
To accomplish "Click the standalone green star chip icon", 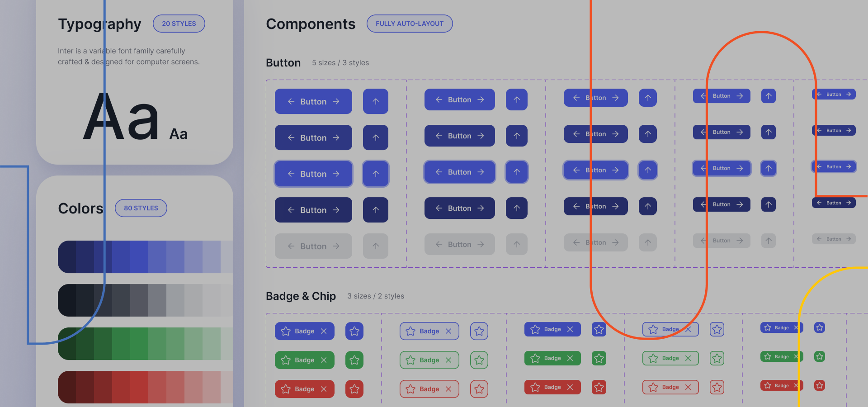I will (x=354, y=360).
